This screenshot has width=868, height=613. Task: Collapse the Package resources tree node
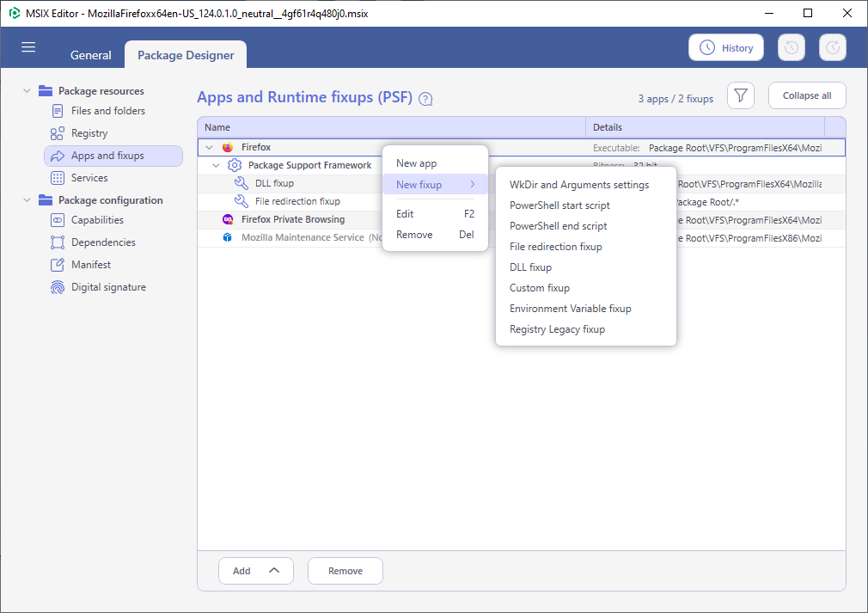coord(27,91)
